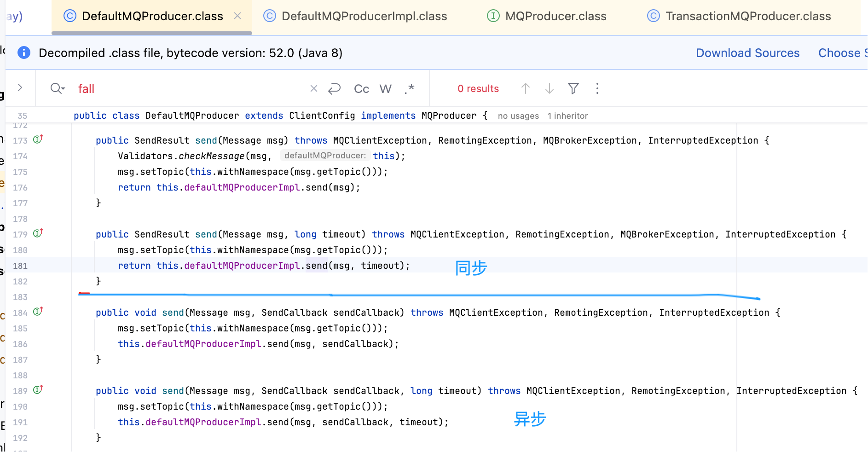Click the DefaultMQProducer.class tab file icon
Image resolution: width=868 pixels, height=452 pixels.
(69, 16)
